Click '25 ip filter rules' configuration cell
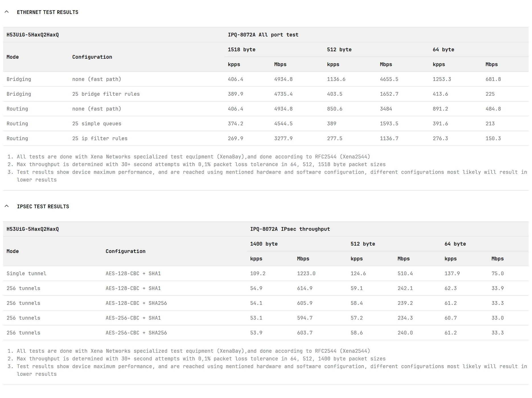The image size is (532, 398). click(x=100, y=138)
